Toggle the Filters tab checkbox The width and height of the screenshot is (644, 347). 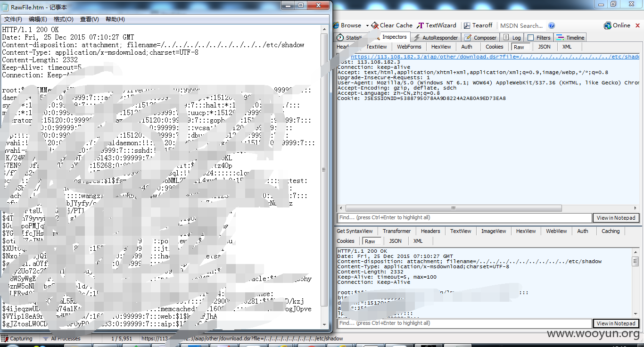click(x=530, y=38)
